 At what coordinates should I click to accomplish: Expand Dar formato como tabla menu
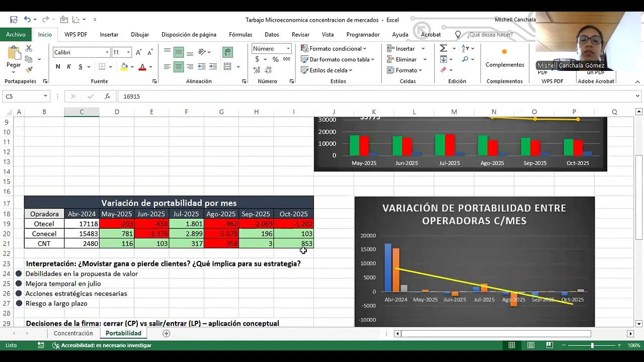click(338, 59)
